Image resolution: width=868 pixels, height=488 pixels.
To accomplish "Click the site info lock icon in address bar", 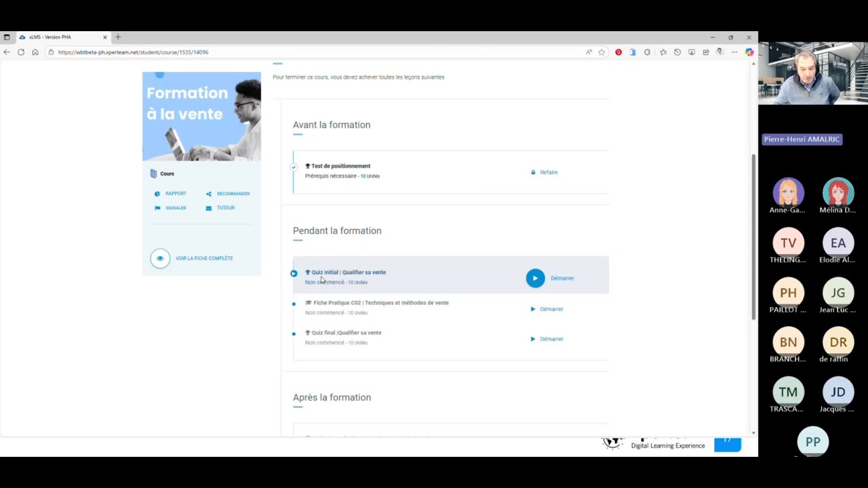I will (51, 52).
